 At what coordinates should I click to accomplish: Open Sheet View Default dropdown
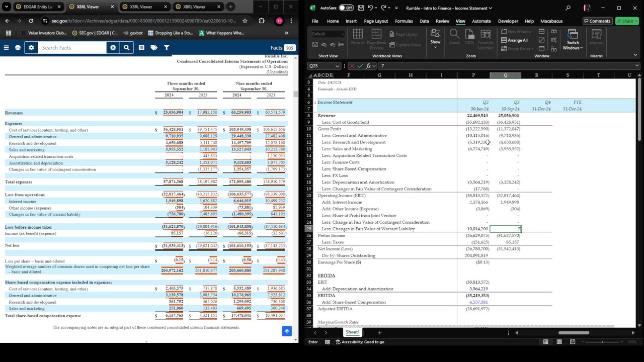[x=327, y=34]
